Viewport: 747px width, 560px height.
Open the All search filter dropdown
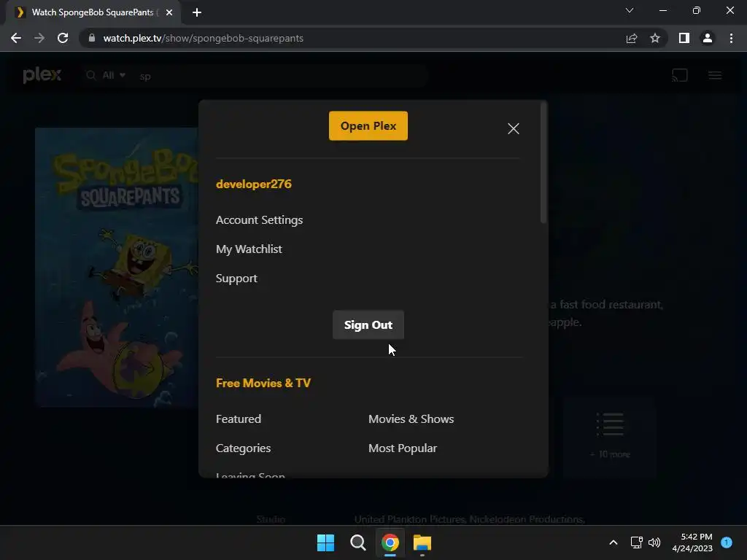pyautogui.click(x=114, y=75)
